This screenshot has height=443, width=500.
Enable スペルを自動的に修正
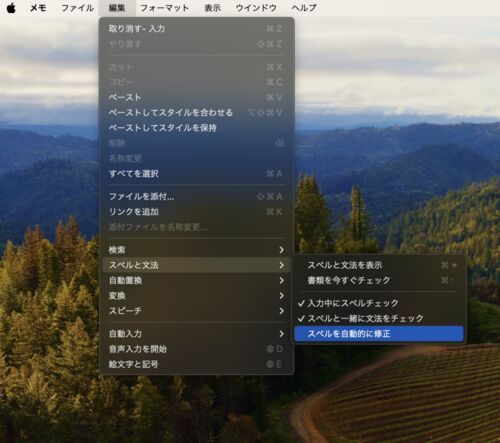[379, 334]
